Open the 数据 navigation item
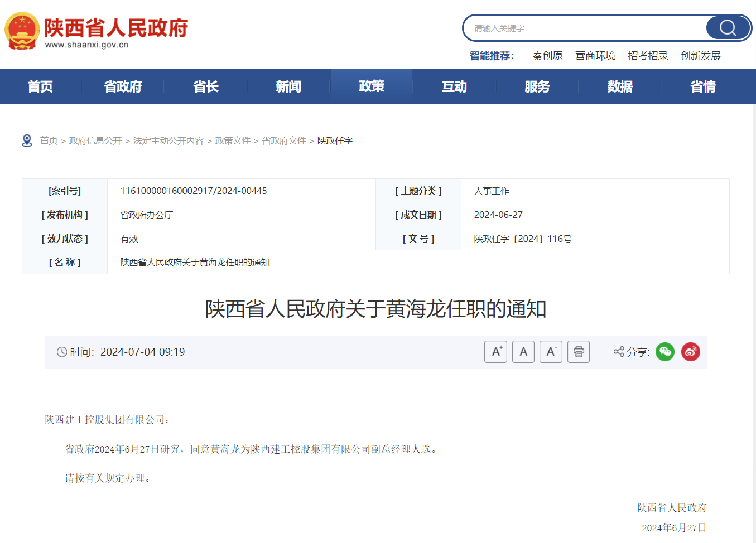 (620, 86)
